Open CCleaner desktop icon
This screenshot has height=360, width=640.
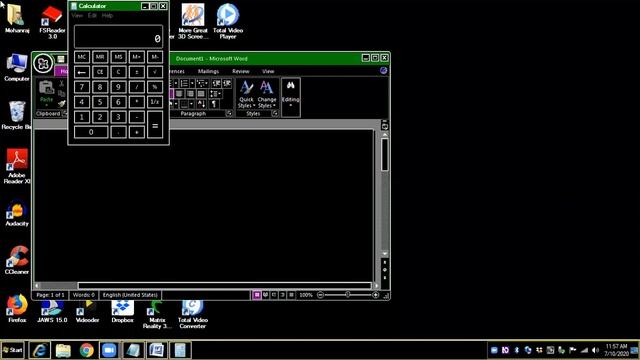pos(17,260)
